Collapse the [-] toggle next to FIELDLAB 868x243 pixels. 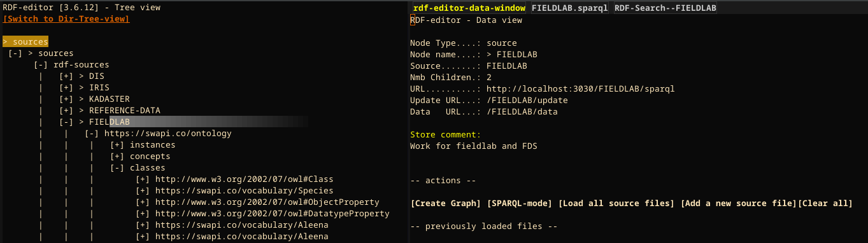click(x=66, y=122)
